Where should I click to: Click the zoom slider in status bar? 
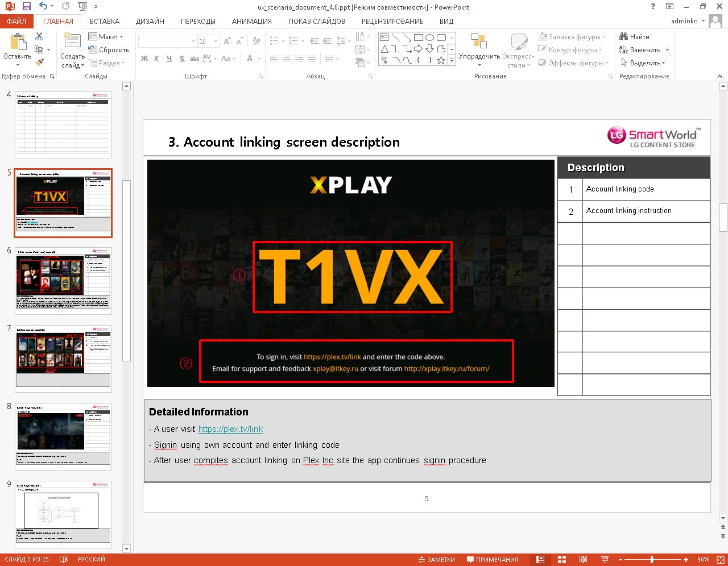pyautogui.click(x=652, y=560)
